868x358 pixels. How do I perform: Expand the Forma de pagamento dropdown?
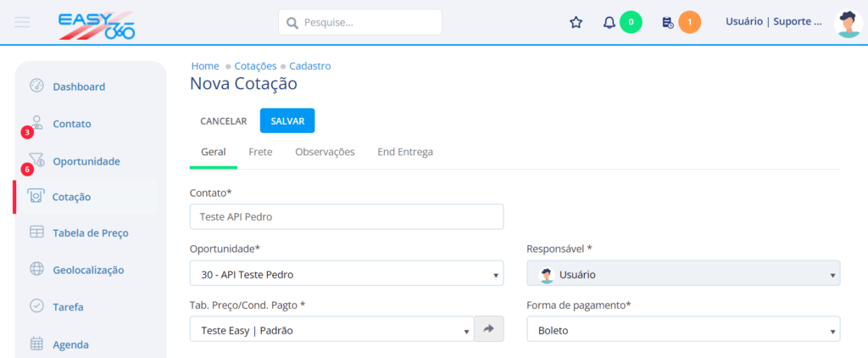click(x=684, y=328)
